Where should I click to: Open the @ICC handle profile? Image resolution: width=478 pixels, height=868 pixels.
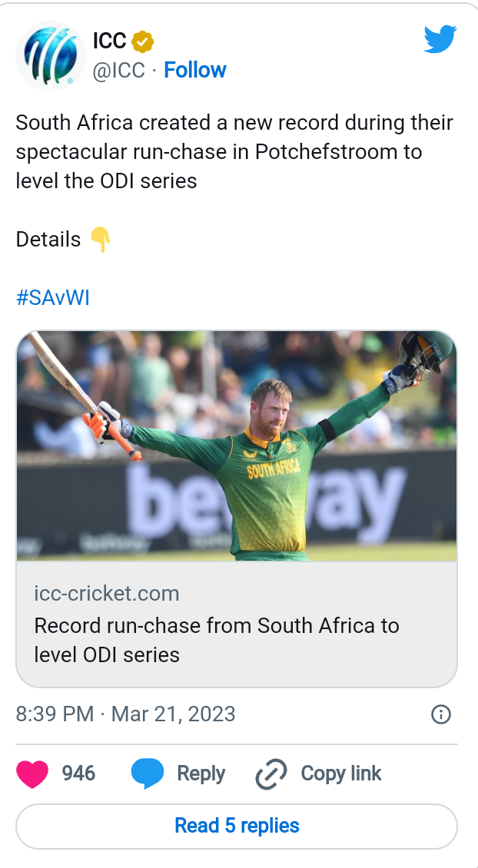pos(118,70)
